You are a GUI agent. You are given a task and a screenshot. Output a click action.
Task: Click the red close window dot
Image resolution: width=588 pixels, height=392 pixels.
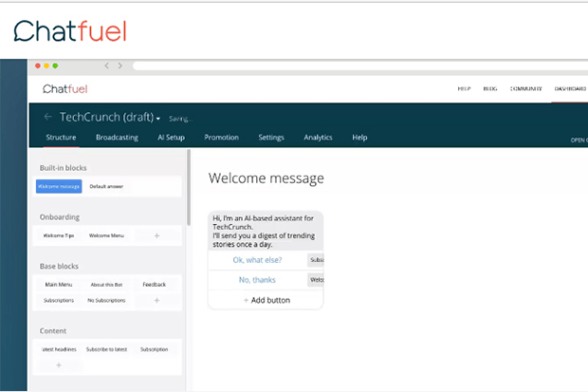pos(38,65)
